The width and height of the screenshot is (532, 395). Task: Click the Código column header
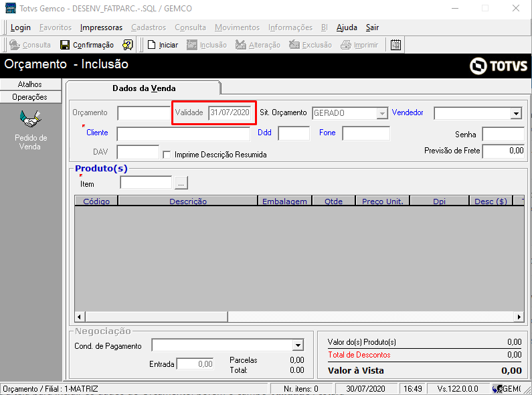coord(96,201)
